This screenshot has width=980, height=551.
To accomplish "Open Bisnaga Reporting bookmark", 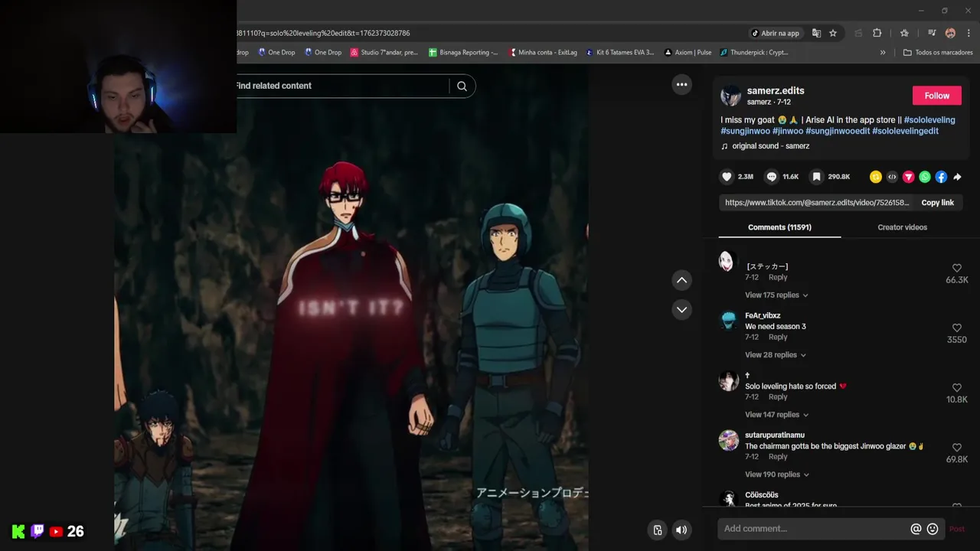I will point(463,53).
